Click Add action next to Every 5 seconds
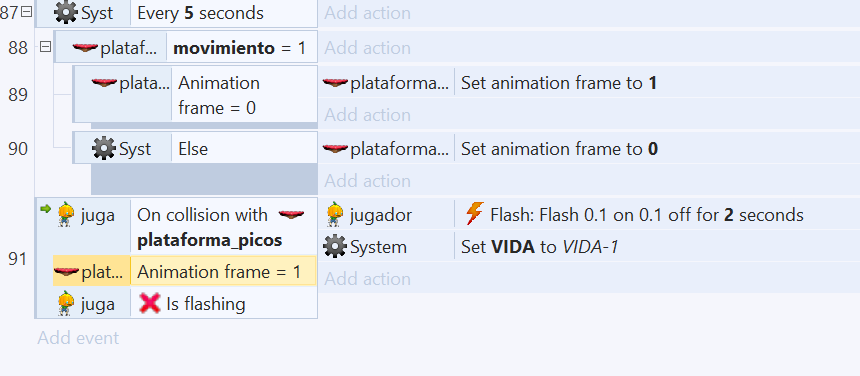Screen dimensions: 860x376 pos(367,13)
